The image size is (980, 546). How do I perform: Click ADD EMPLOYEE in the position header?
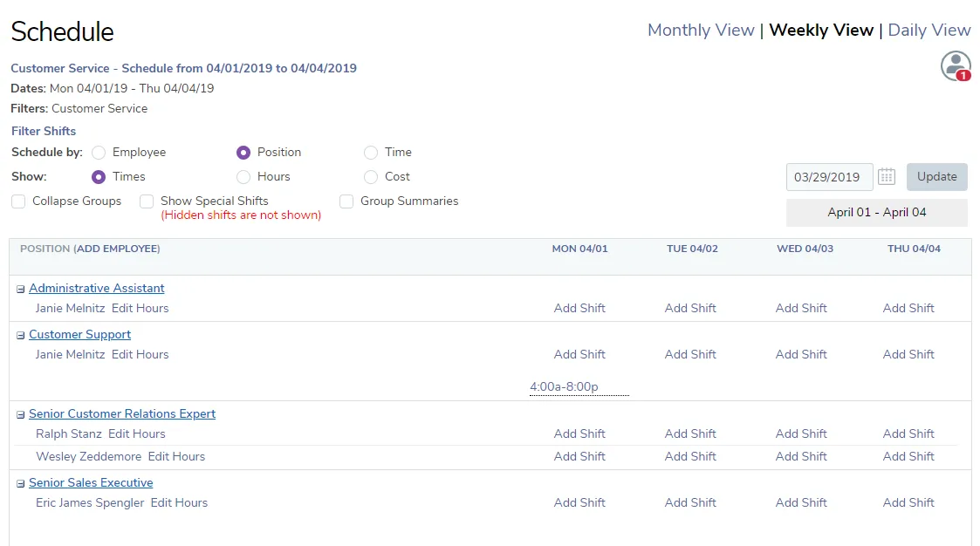[x=117, y=249]
